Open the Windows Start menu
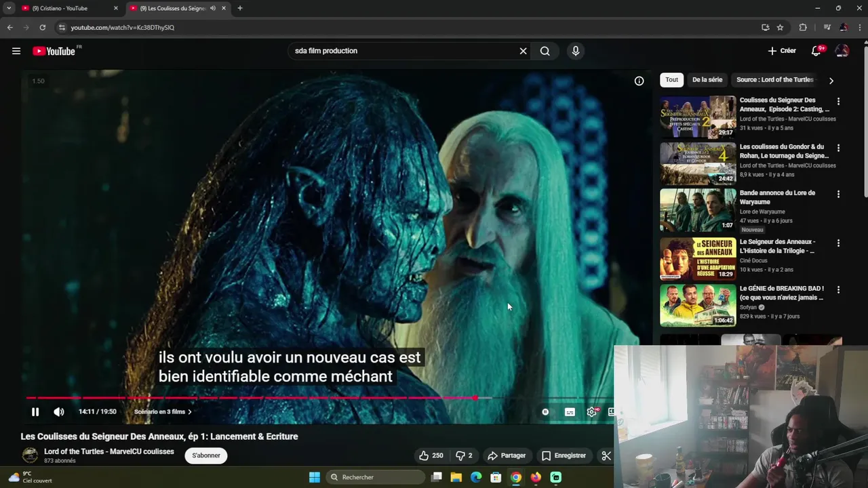This screenshot has width=868, height=488. 315,477
